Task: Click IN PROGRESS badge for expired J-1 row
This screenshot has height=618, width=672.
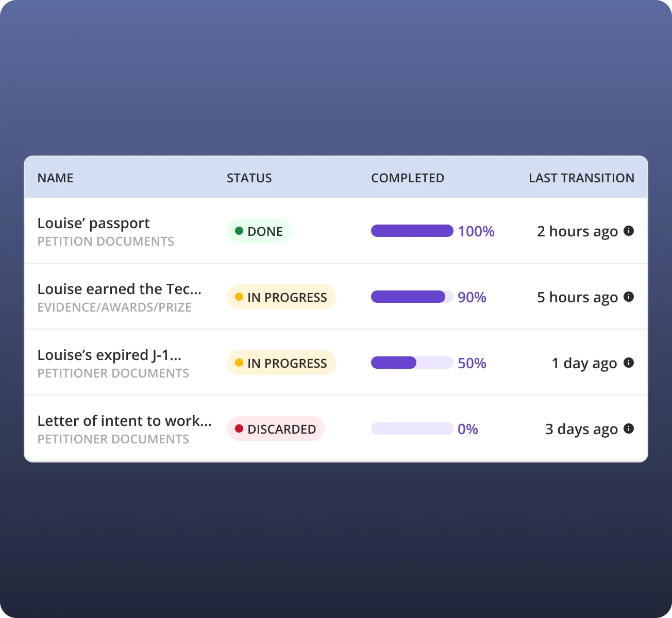Action: tap(281, 363)
